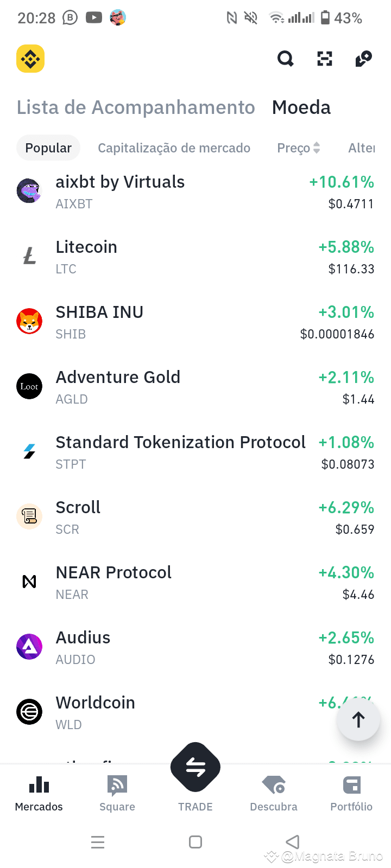The height and width of the screenshot is (868, 391).
Task: Switch to the Moeda tab
Action: tap(301, 107)
